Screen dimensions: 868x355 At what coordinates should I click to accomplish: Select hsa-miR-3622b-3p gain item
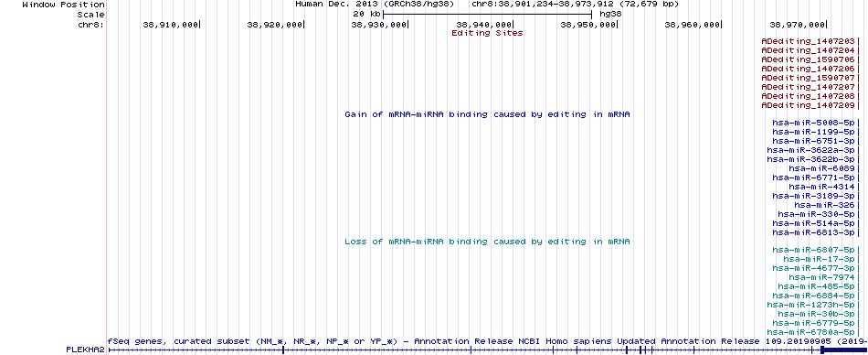coord(811,160)
